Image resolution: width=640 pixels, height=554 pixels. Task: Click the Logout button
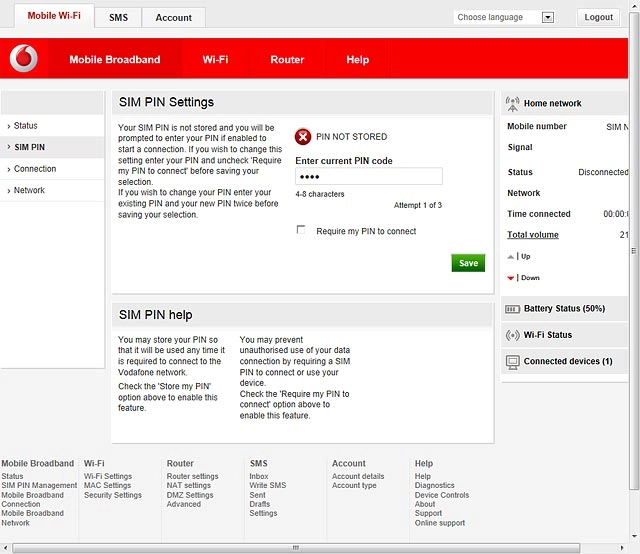[598, 17]
